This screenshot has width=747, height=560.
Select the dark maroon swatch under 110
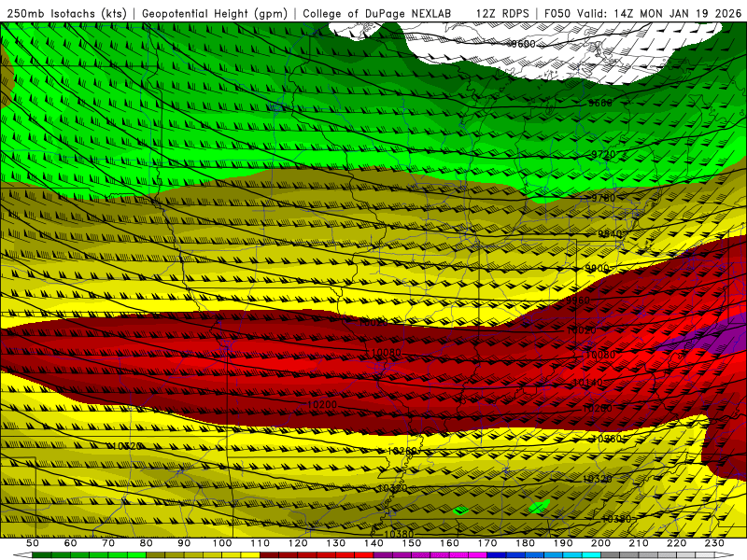270,555
